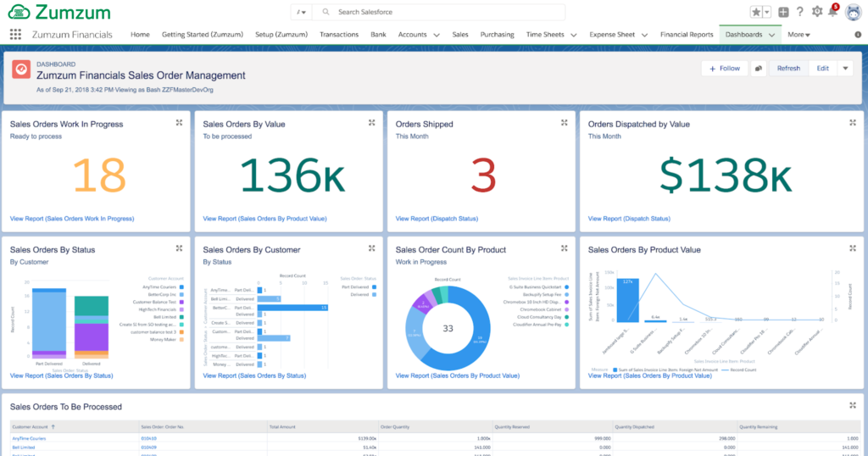Click the Refresh button
The height and width of the screenshot is (456, 868).
(788, 69)
